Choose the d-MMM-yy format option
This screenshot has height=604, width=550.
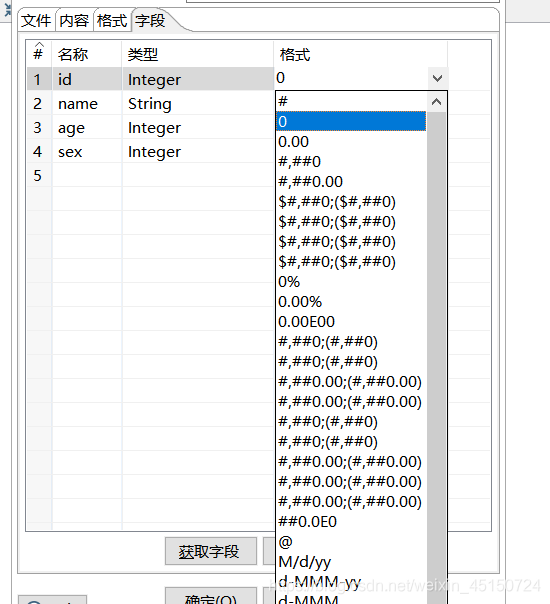tap(351, 582)
